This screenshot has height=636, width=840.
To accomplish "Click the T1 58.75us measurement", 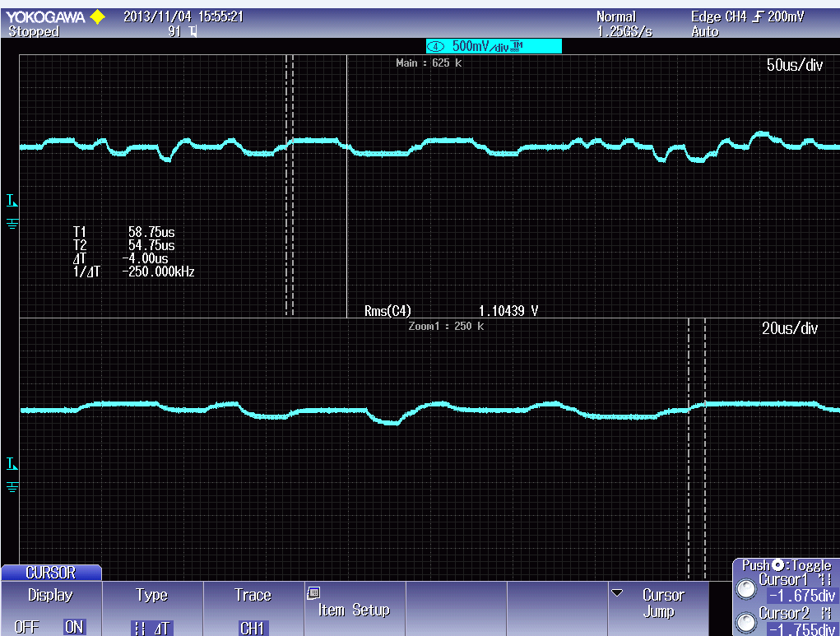I will point(123,232).
